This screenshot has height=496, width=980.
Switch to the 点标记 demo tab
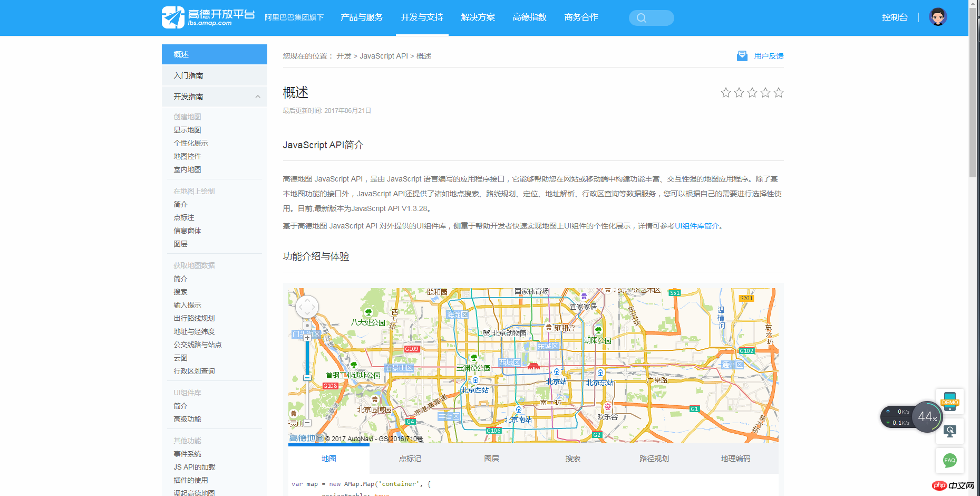[x=410, y=459]
